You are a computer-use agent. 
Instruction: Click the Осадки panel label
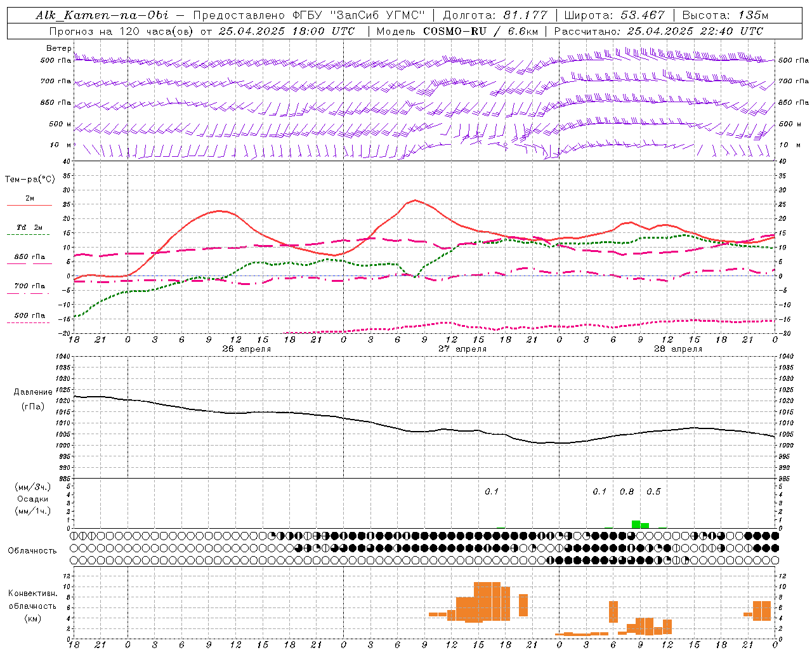coord(32,499)
